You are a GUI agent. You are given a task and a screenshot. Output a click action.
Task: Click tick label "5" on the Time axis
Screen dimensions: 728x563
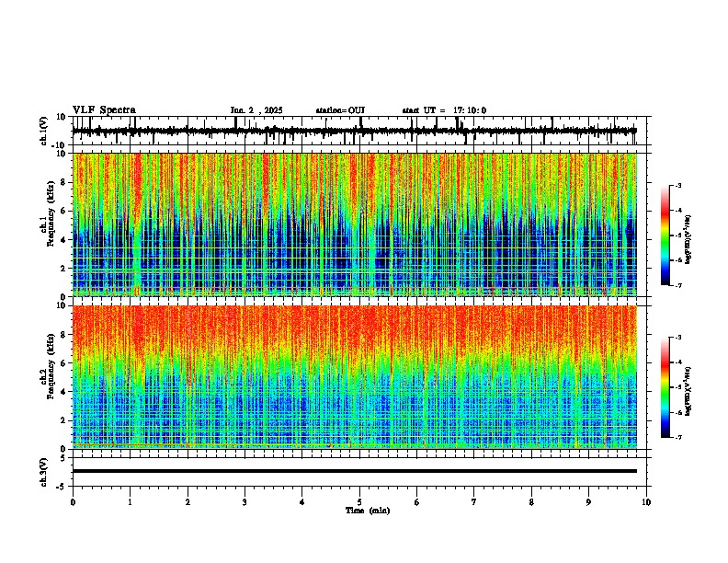(359, 502)
